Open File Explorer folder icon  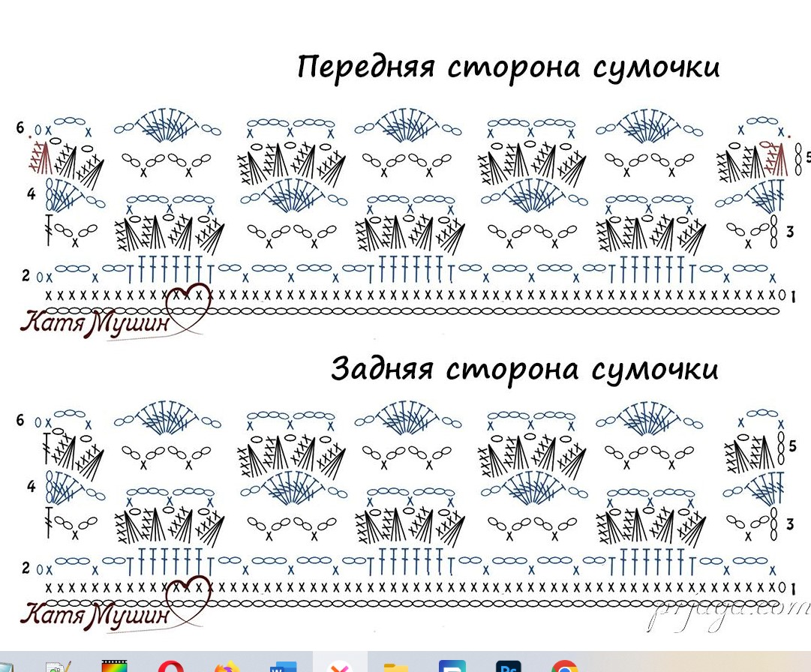395,666
